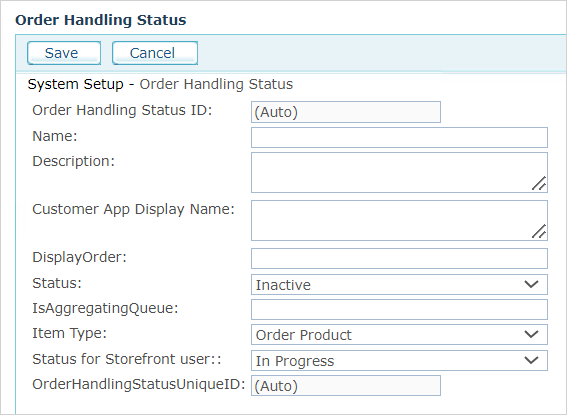Click the Cancel button
The image size is (567, 415).
(x=155, y=53)
